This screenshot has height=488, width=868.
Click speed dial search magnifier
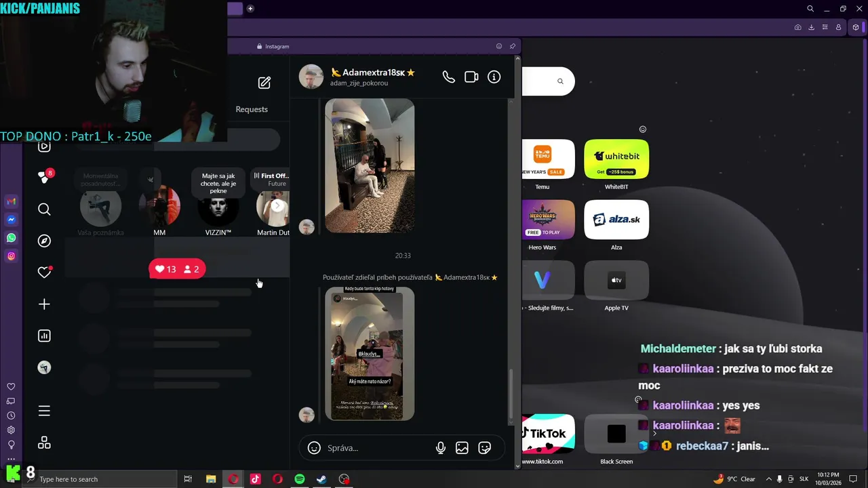[560, 81]
